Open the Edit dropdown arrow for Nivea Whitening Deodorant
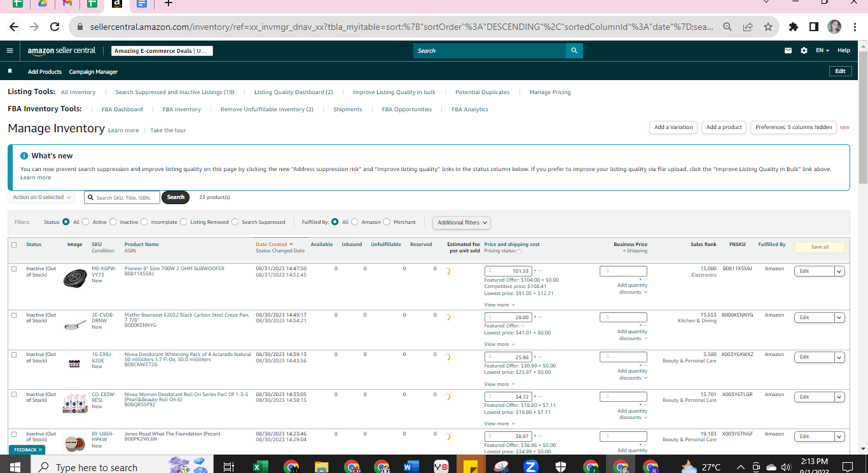 pyautogui.click(x=839, y=357)
